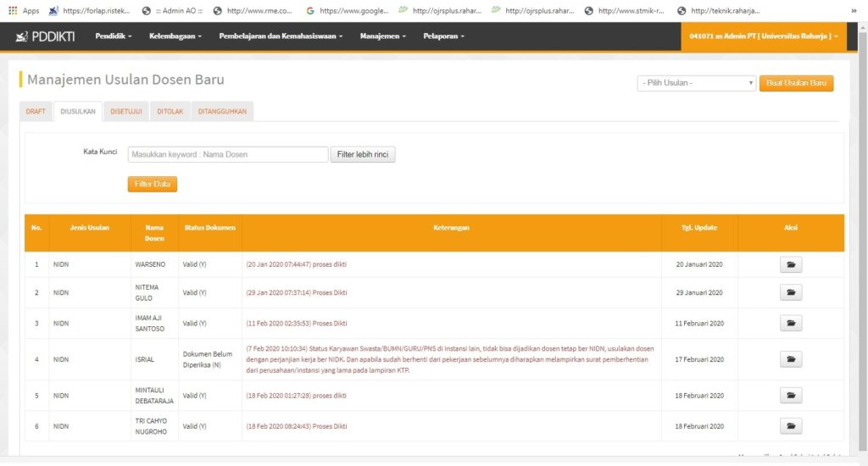Image resolution: width=868 pixels, height=466 pixels.
Task: Focus the Nama Dosen keyword field
Action: (227, 154)
